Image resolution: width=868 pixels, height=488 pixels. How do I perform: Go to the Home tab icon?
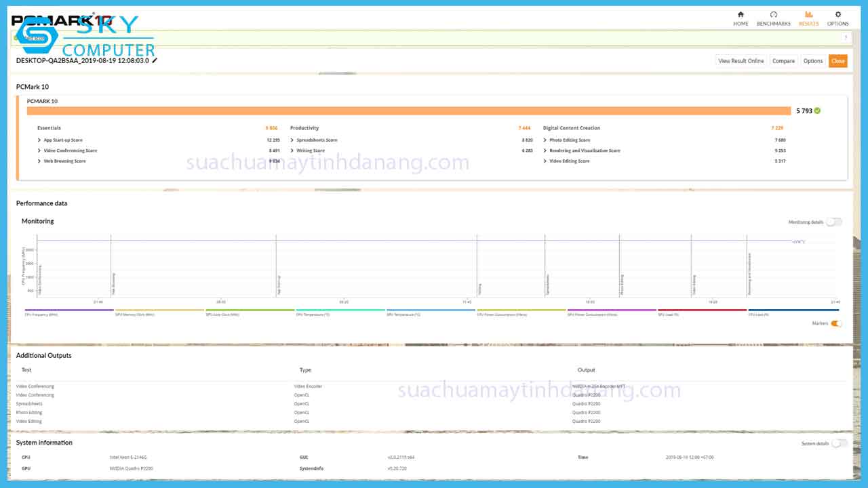click(741, 14)
